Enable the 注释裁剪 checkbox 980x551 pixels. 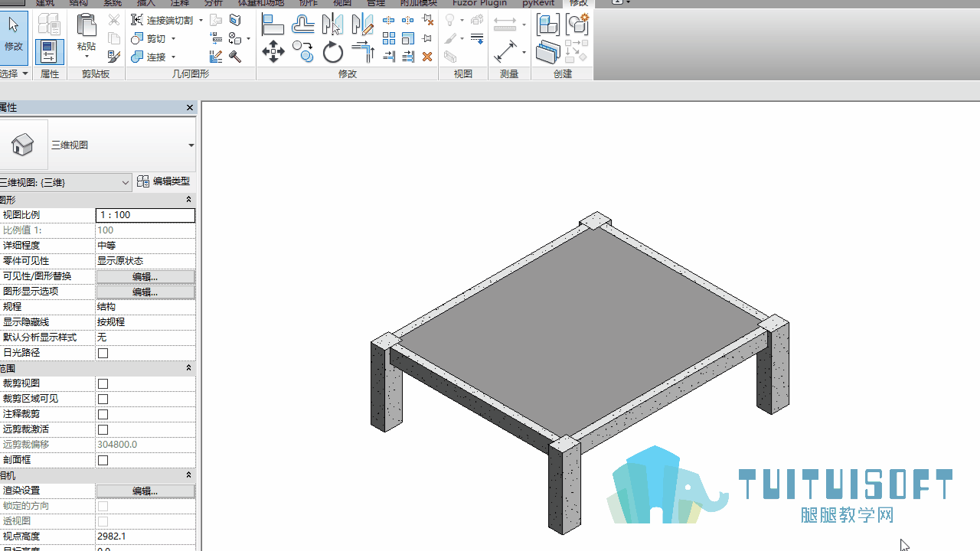[x=103, y=414]
